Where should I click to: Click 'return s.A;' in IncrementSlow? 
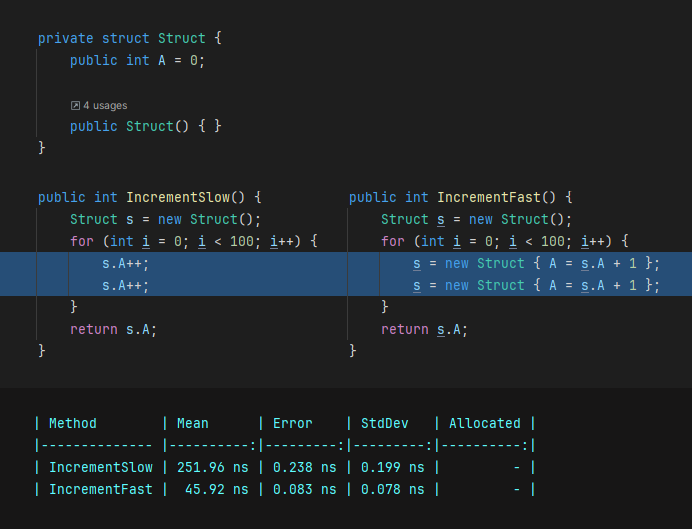tap(113, 330)
